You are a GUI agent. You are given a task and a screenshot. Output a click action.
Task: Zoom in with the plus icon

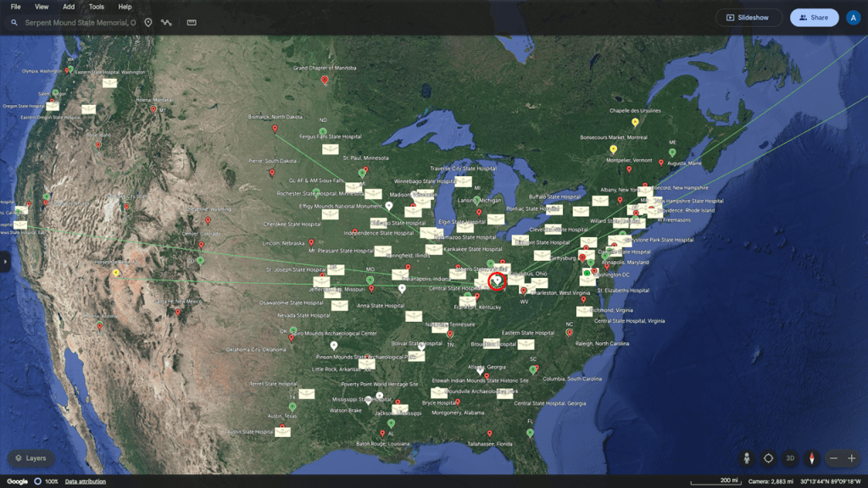(x=852, y=458)
